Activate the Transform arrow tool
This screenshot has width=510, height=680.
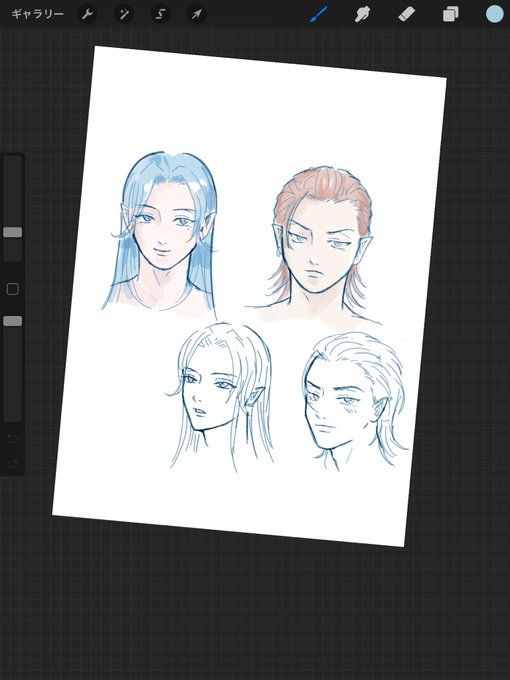coord(197,14)
